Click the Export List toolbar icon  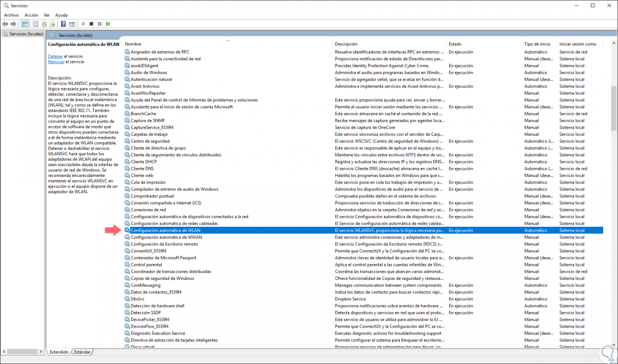[52, 24]
